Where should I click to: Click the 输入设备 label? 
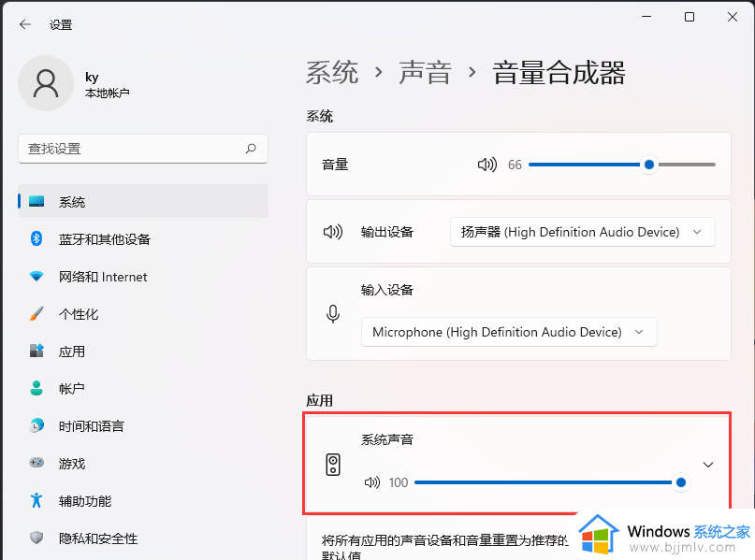[x=387, y=290]
